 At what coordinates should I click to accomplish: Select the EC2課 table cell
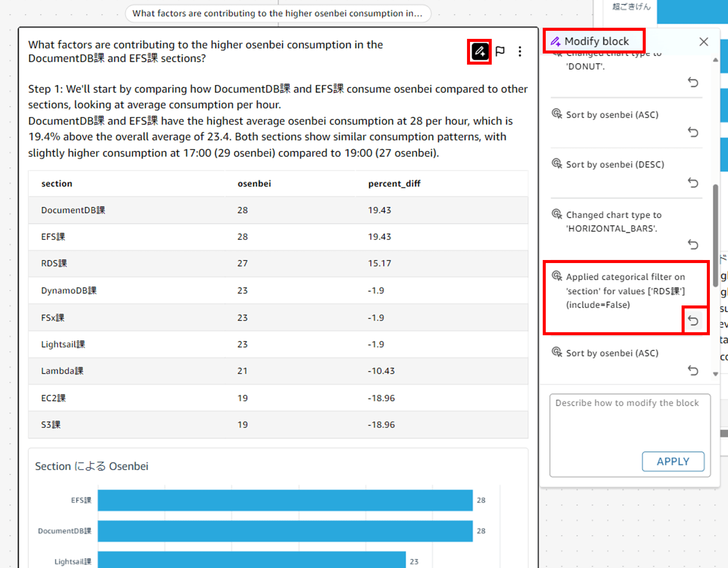pyautogui.click(x=54, y=398)
